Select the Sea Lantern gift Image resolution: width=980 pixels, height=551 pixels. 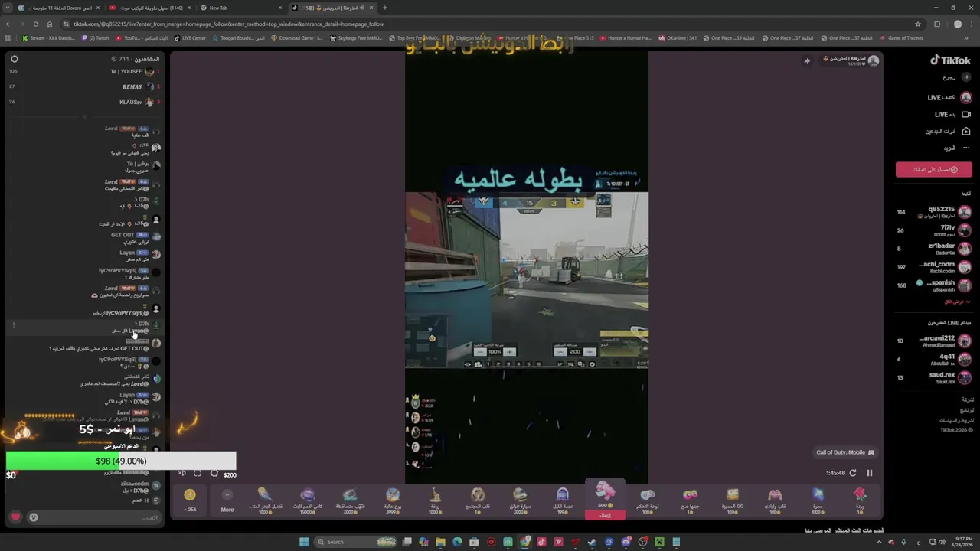tap(265, 500)
